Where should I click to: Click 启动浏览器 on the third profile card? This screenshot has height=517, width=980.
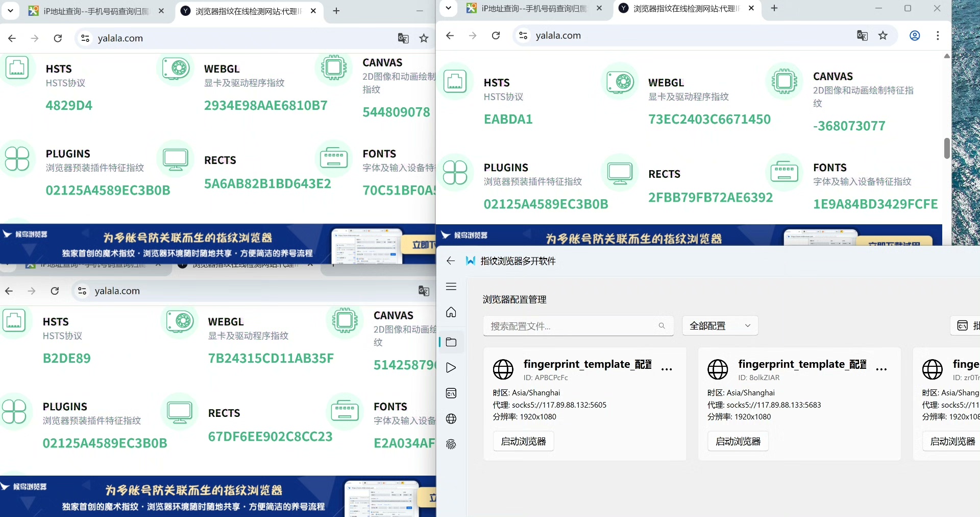[x=952, y=441]
